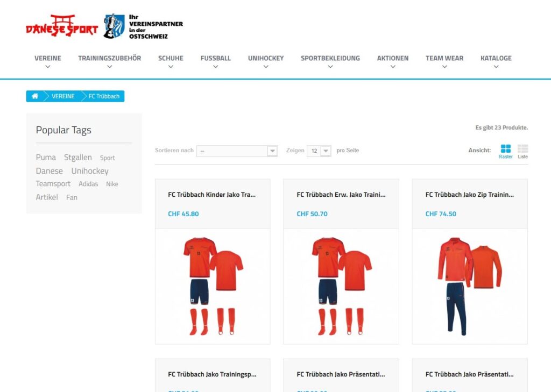
Task: Select the Teamsport tag
Action: pos(53,184)
